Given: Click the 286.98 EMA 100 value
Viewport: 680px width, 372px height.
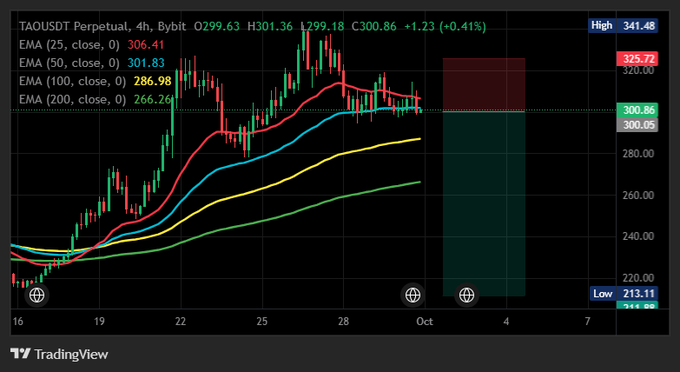Looking at the screenshot, I should pos(153,81).
